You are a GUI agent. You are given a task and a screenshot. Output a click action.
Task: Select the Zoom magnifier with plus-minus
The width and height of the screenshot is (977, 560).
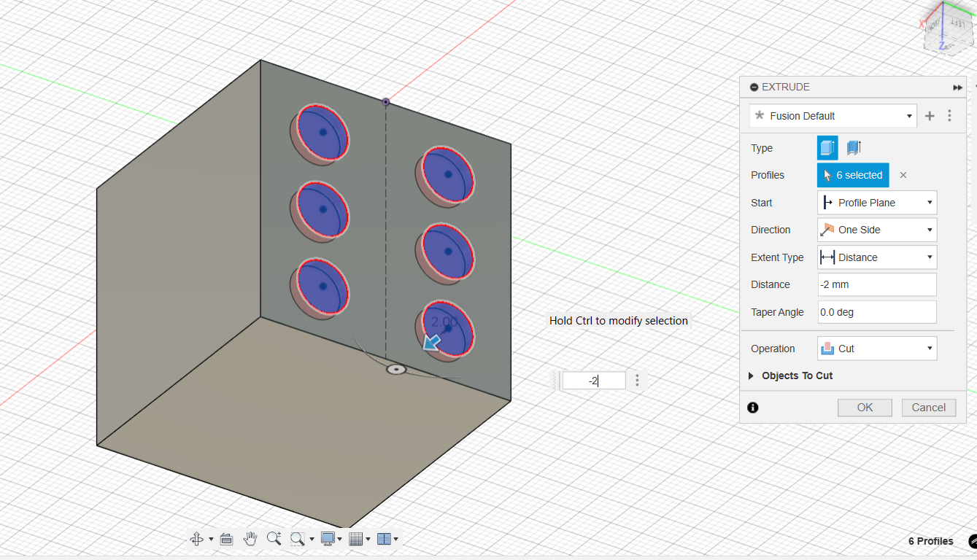point(274,539)
